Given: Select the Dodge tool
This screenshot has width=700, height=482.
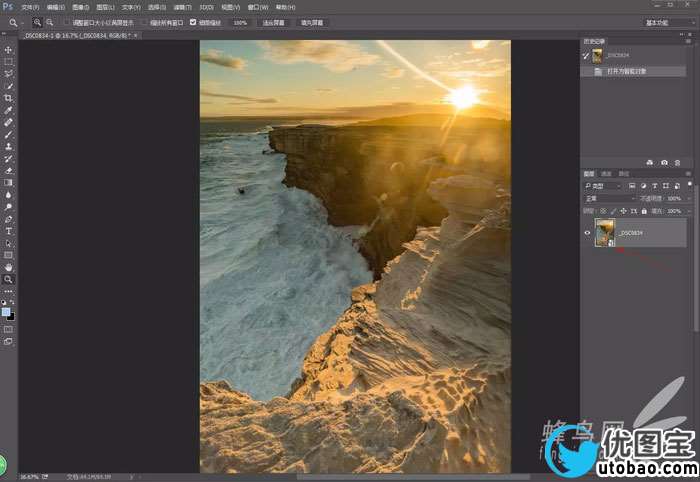Looking at the screenshot, I should pos(8,207).
